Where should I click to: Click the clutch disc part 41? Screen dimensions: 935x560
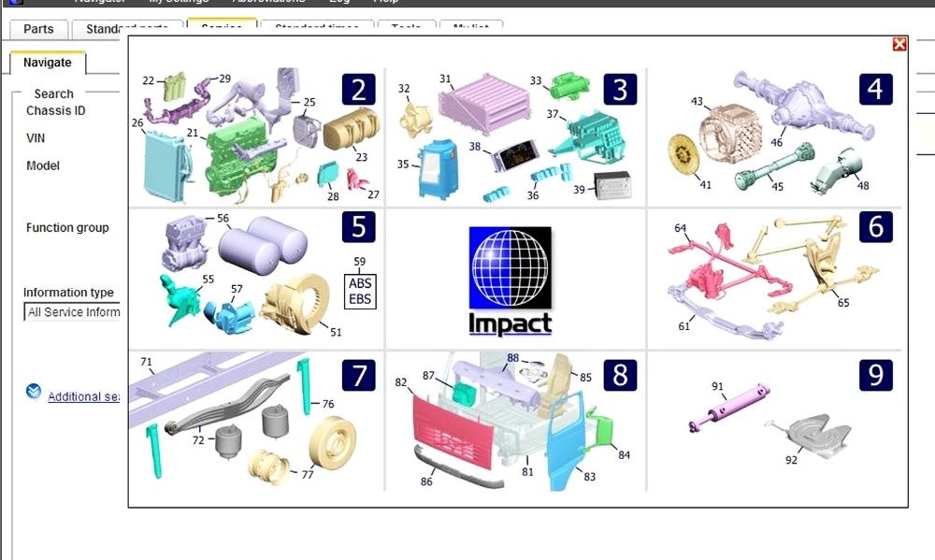pos(683,154)
